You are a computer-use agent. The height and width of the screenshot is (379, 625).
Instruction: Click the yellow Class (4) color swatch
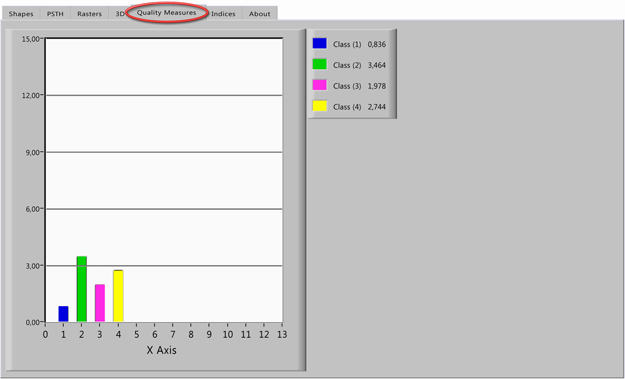click(x=320, y=106)
